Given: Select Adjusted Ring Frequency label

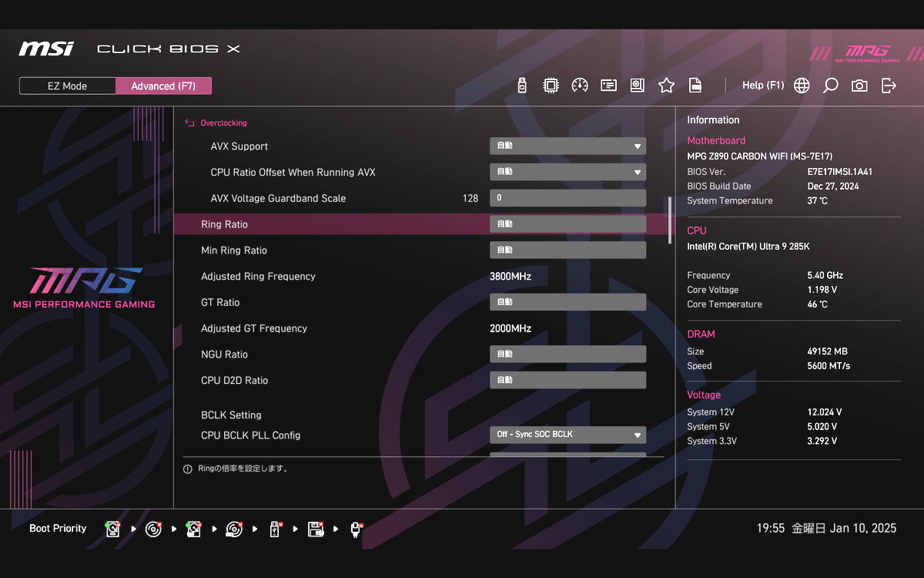Looking at the screenshot, I should 258,277.
